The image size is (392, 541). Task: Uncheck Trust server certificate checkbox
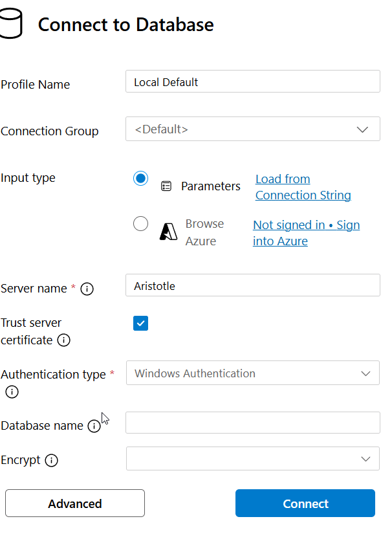[140, 324]
